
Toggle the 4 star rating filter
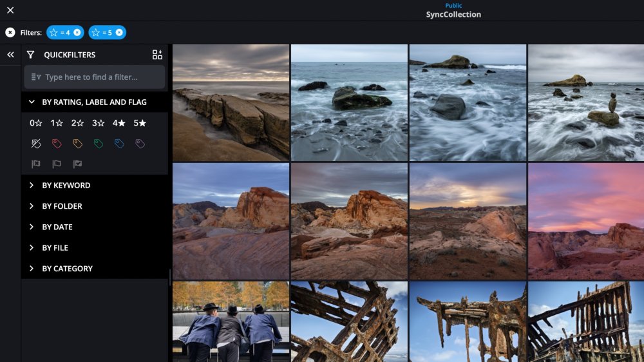[118, 123]
